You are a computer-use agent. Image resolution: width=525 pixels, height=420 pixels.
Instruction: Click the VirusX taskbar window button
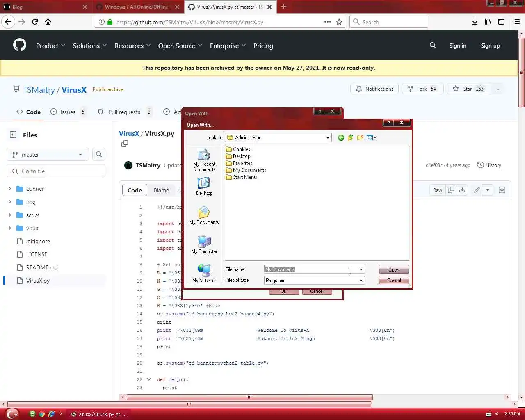tap(99, 414)
